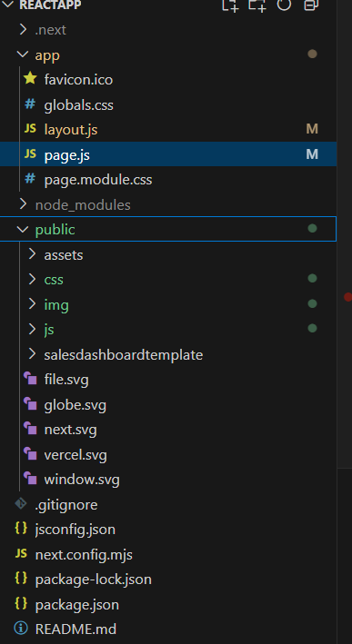Collapse all folders using the collapse icon

point(311,5)
